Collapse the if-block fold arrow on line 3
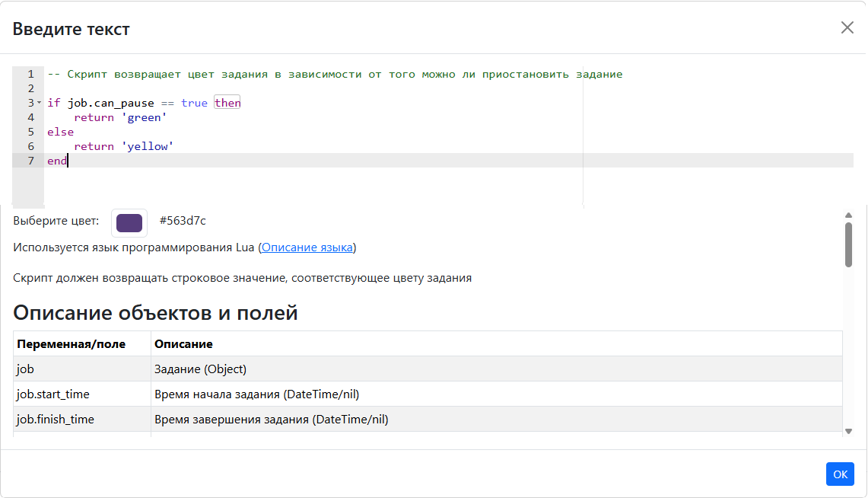 [39, 103]
